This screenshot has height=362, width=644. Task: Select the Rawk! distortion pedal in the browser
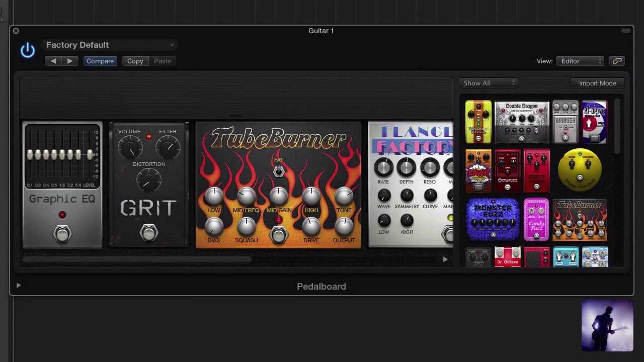(478, 171)
